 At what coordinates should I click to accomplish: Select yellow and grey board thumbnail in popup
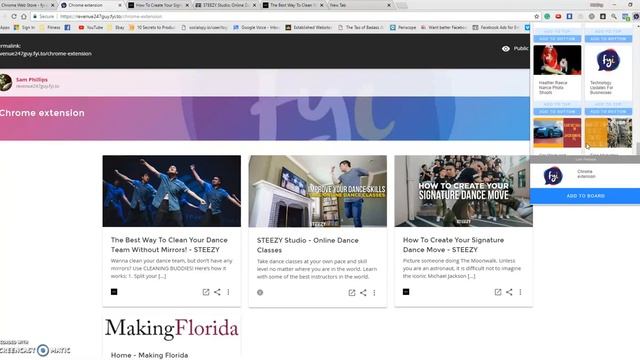click(608, 133)
